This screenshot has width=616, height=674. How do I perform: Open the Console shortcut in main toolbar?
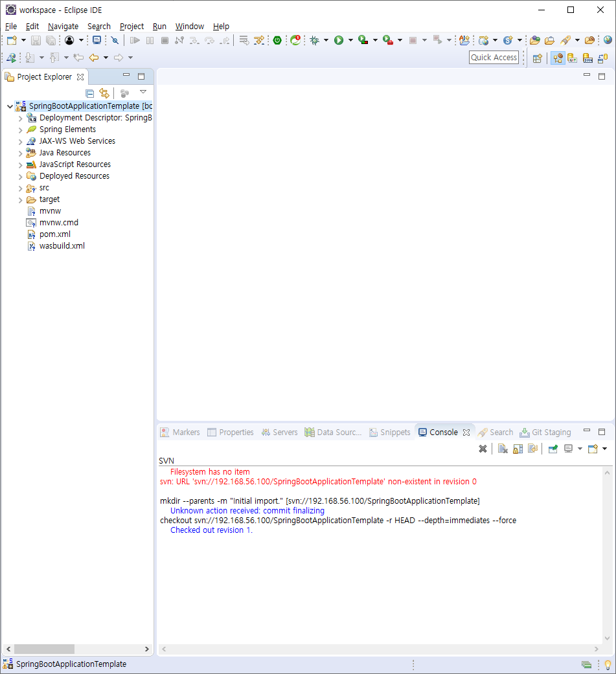click(97, 40)
